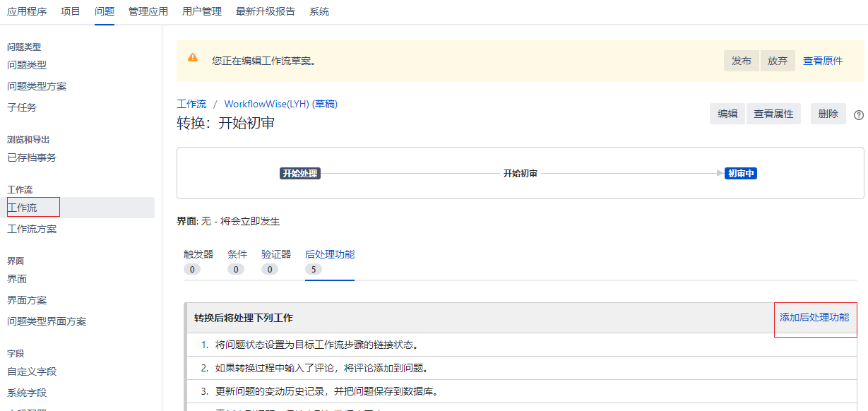The image size is (868, 411).
Task: Open the 用户管理 top menu
Action: click(202, 11)
